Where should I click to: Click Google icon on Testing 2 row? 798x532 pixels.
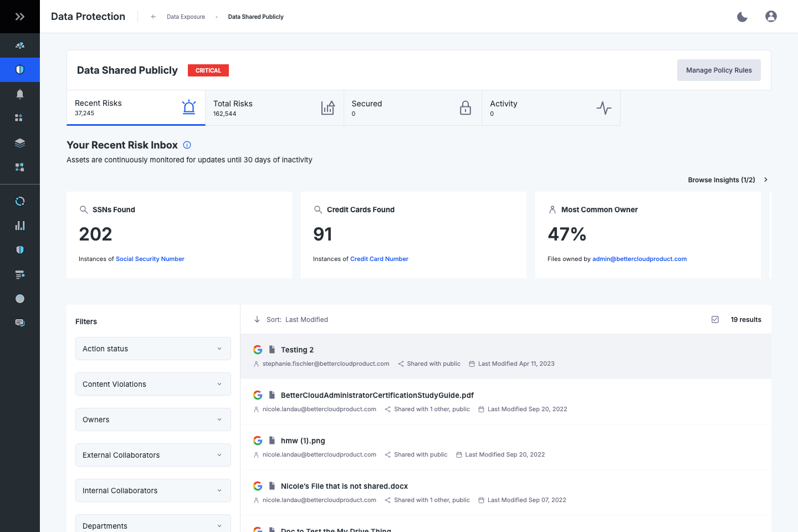(x=258, y=350)
